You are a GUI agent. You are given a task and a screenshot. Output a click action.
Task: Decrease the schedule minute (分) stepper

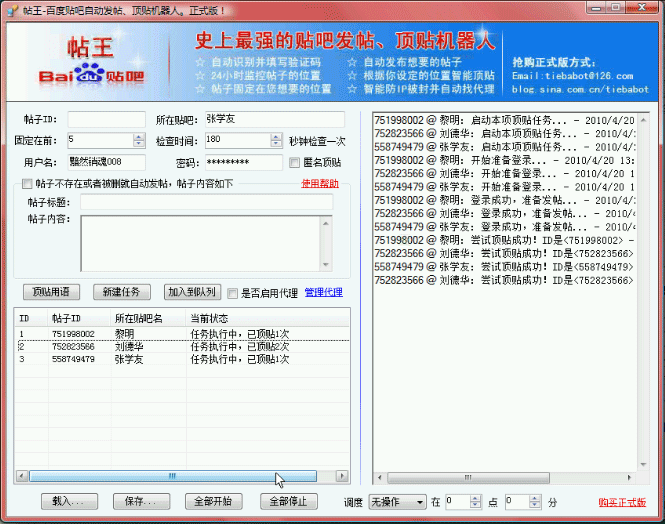[x=536, y=505]
